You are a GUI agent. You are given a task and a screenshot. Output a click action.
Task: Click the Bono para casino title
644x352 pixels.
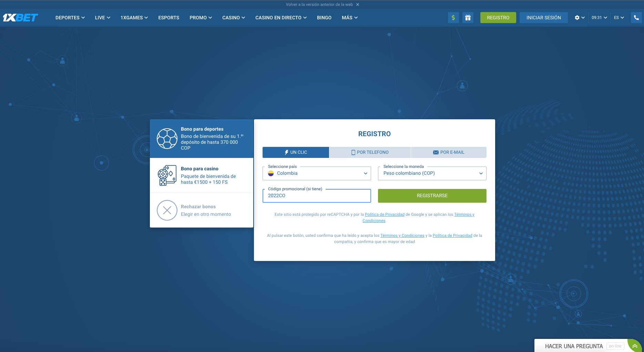tap(200, 169)
